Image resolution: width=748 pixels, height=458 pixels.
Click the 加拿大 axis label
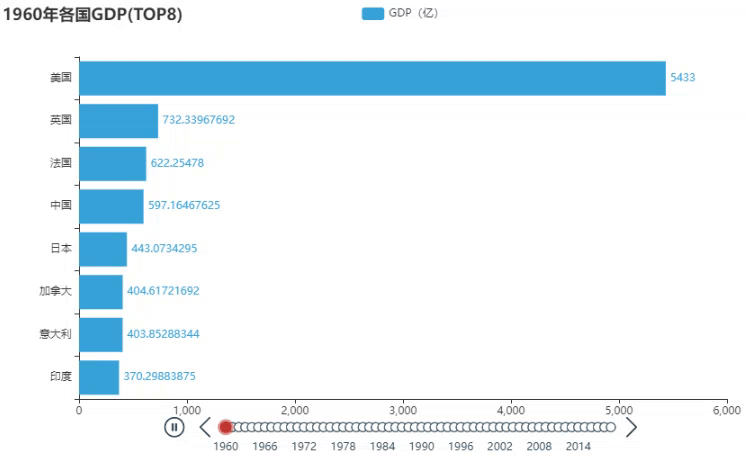(x=55, y=291)
